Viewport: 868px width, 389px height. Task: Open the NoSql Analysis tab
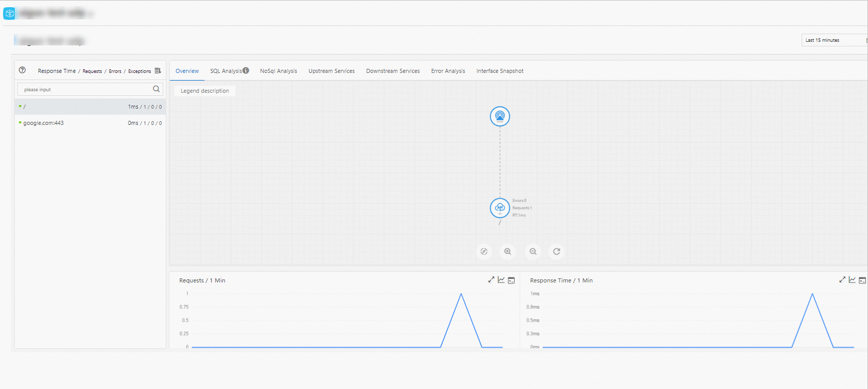coord(278,71)
